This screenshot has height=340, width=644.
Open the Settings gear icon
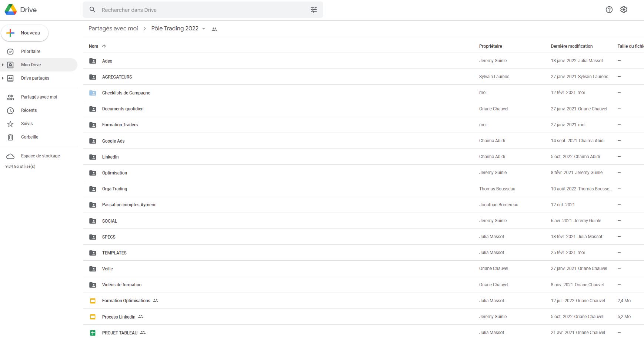pyautogui.click(x=624, y=10)
